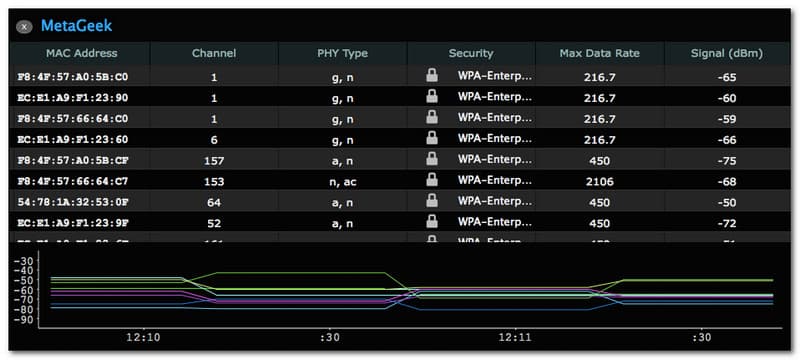Select MAC address EC:E1:A9:F1:23:90

[72, 98]
